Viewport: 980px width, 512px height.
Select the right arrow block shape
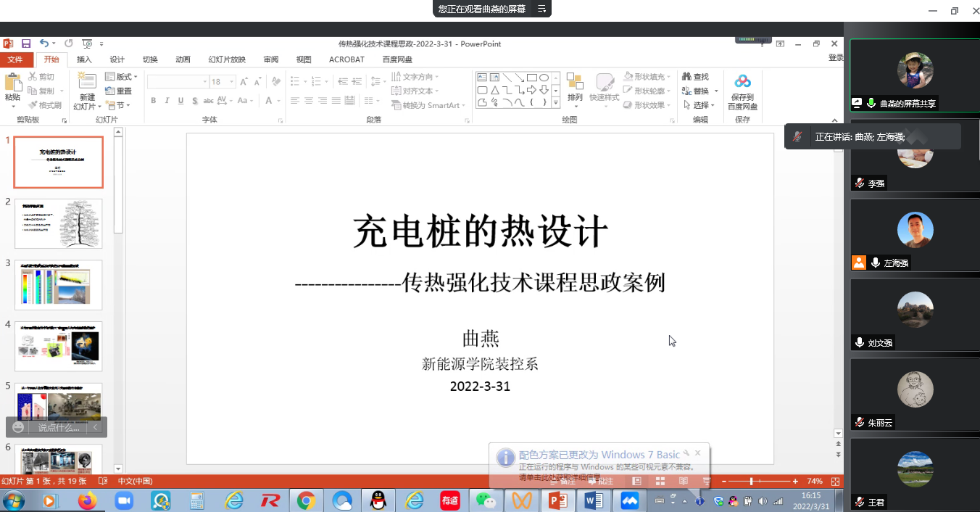tap(531, 90)
